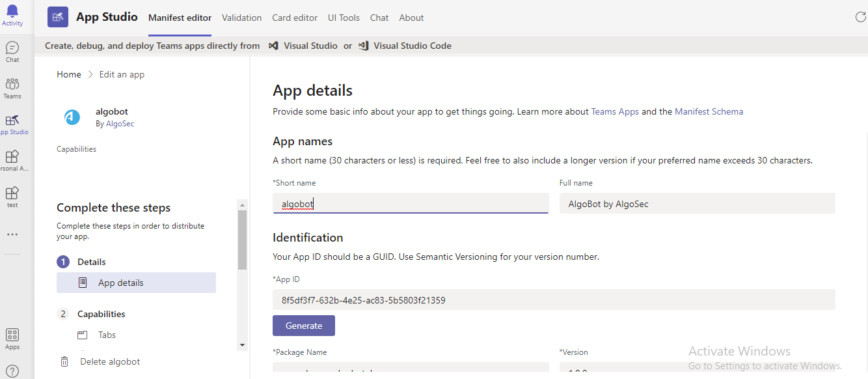Screen dimensions: 868x379
Task: Open the Activity bell icon
Action: pyautogui.click(x=12, y=10)
